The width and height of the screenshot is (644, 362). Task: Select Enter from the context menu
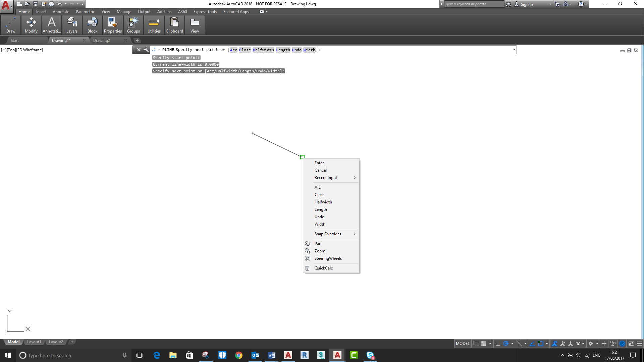[319, 163]
